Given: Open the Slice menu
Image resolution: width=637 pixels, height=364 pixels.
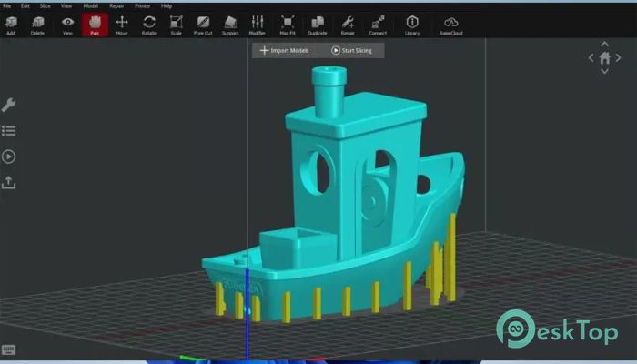Looking at the screenshot, I should (x=45, y=6).
